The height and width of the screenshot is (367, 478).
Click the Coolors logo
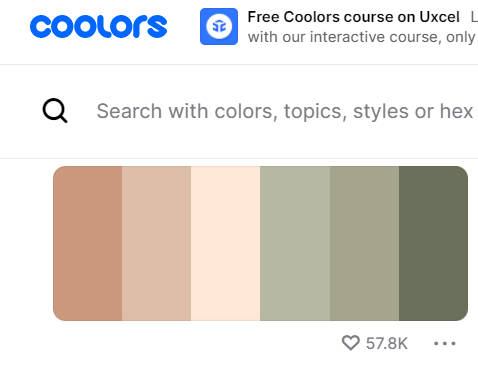98,26
